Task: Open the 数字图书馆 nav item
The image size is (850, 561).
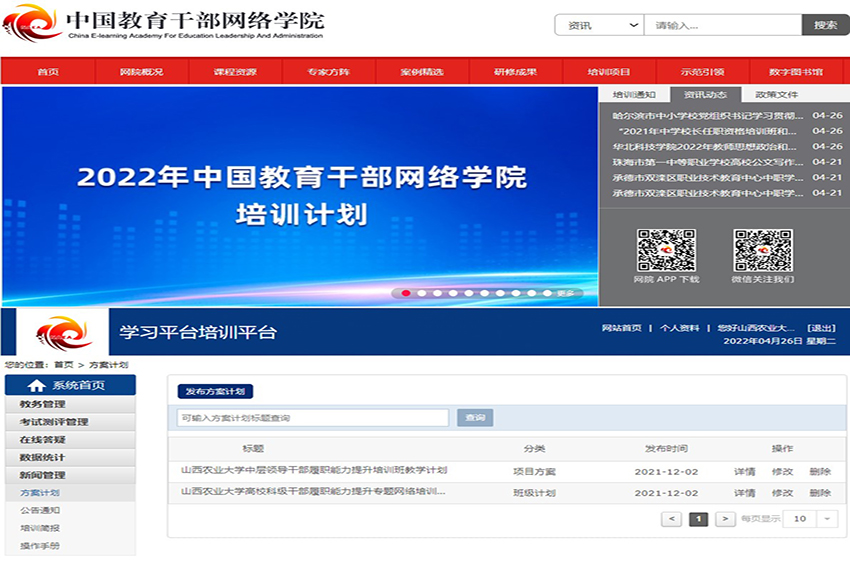Action: tap(796, 72)
